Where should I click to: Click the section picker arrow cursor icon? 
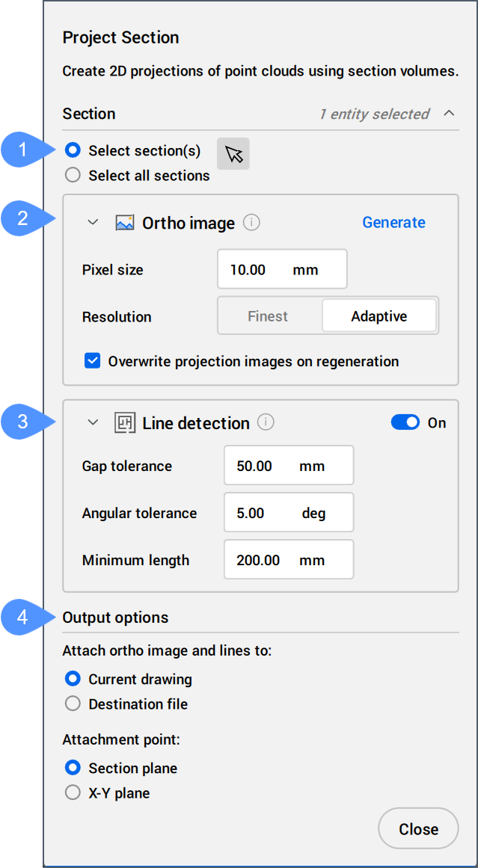[233, 154]
